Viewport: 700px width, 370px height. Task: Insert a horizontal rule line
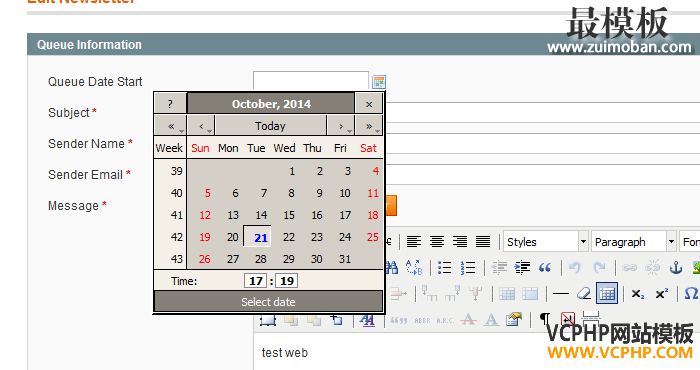(x=561, y=294)
